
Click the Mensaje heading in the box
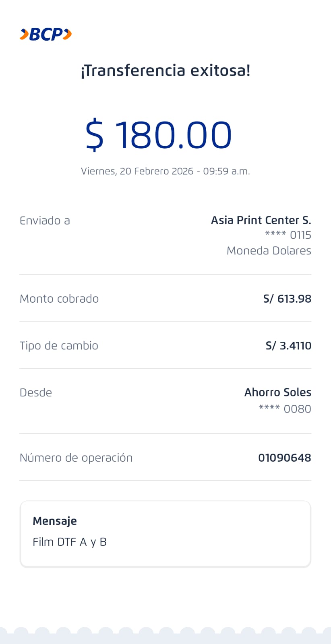55,521
